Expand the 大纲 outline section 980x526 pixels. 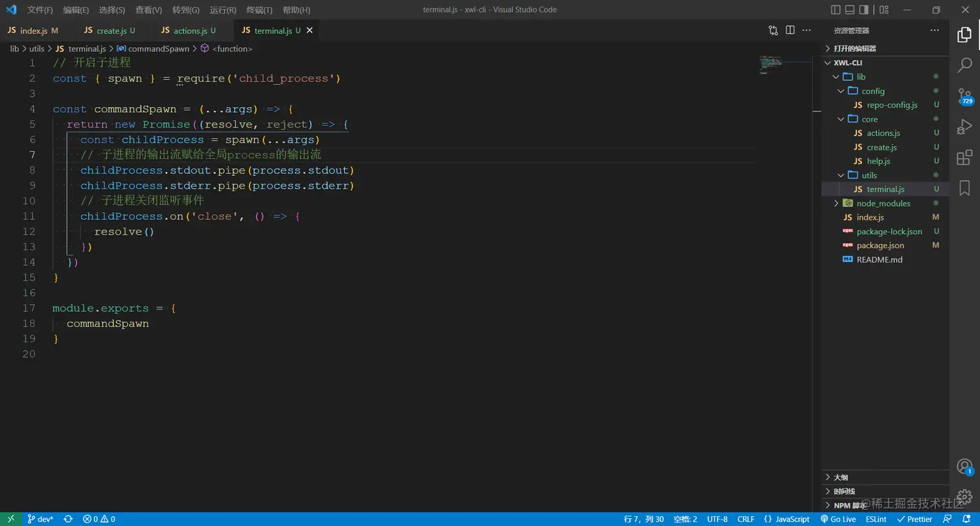885,477
